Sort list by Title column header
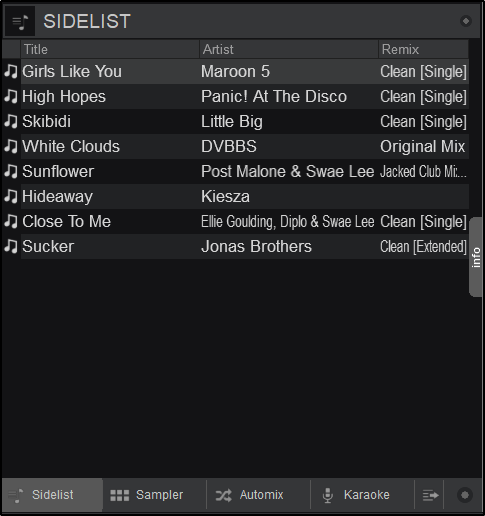The image size is (485, 516). tap(110, 49)
